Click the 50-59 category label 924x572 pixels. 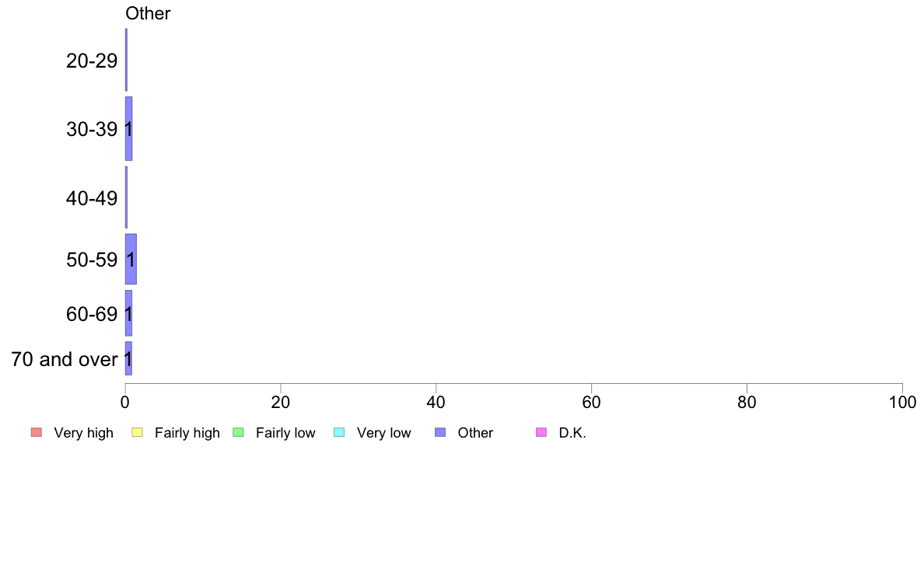tap(92, 260)
